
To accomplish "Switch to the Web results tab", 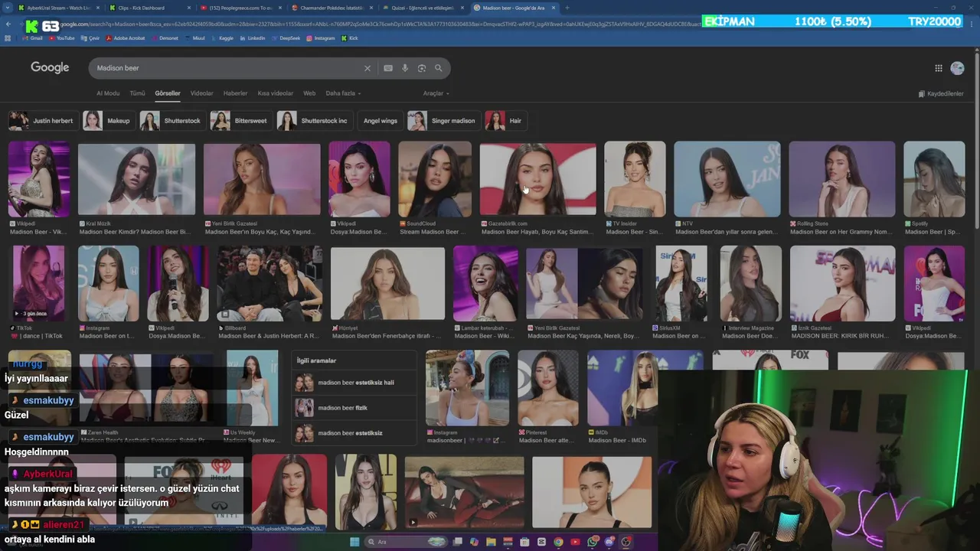I will point(309,93).
